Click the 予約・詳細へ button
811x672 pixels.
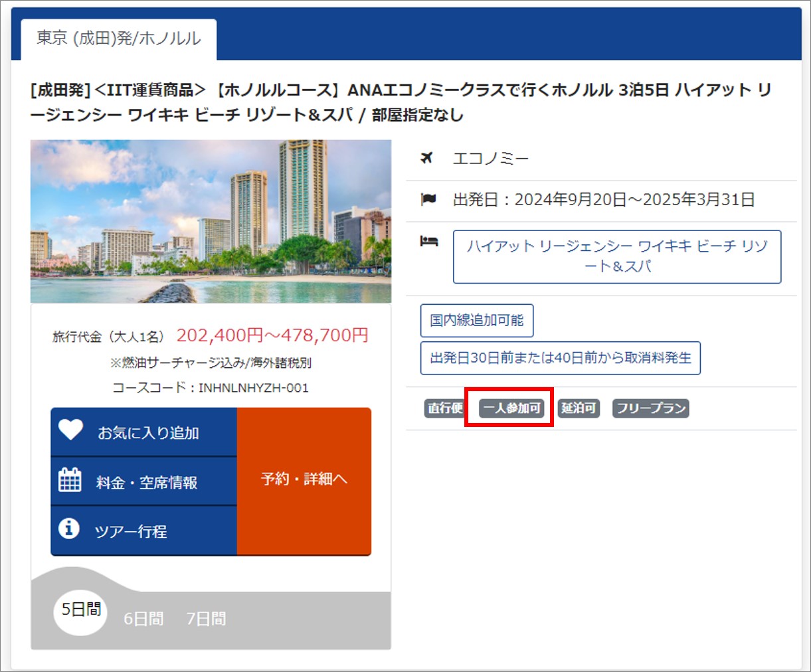pyautogui.click(x=304, y=480)
